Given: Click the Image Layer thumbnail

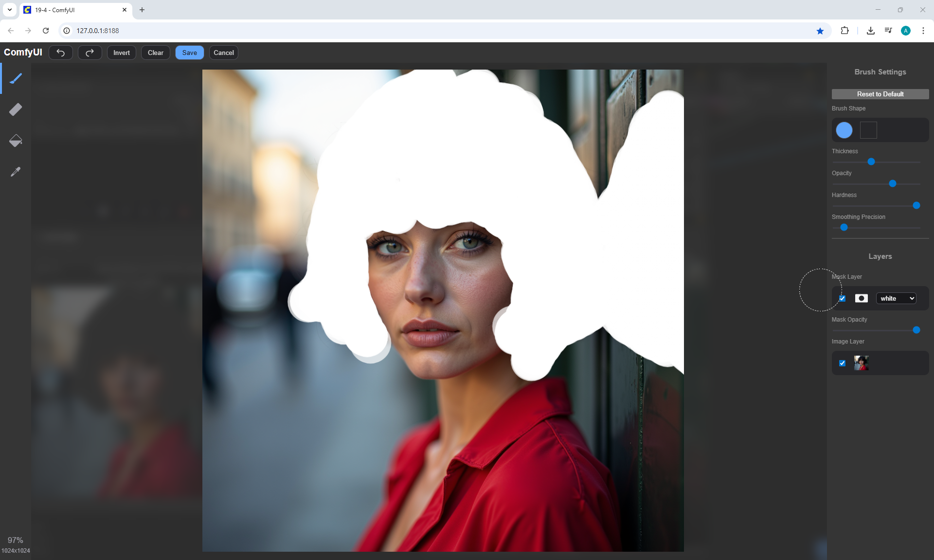Looking at the screenshot, I should (x=861, y=363).
